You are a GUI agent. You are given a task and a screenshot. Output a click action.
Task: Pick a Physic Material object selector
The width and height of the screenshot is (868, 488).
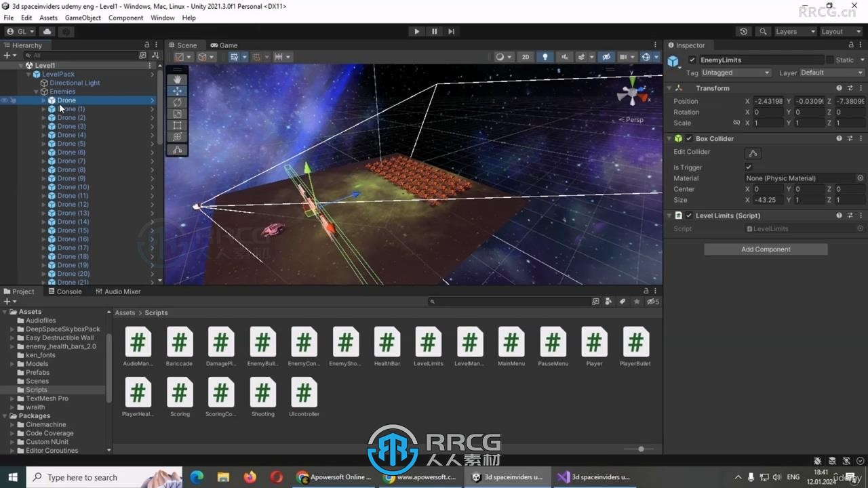pyautogui.click(x=860, y=178)
